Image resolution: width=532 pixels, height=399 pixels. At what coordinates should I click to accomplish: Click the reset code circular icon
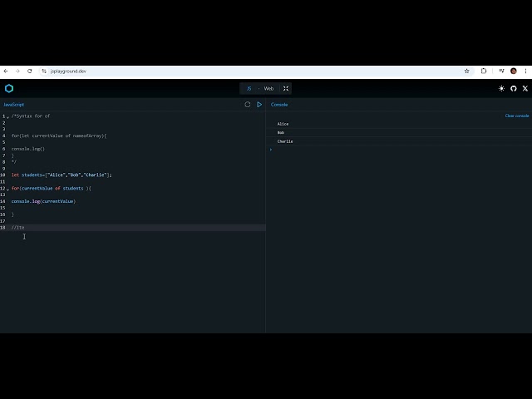248,105
